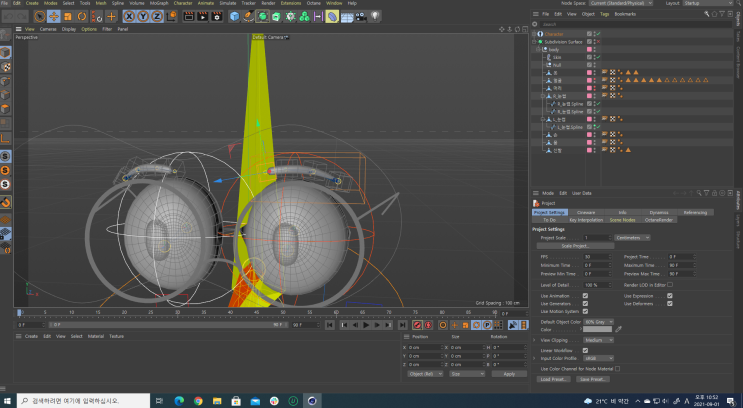743x408 pixels.
Task: Jump to the end of animation
Action: (402, 325)
